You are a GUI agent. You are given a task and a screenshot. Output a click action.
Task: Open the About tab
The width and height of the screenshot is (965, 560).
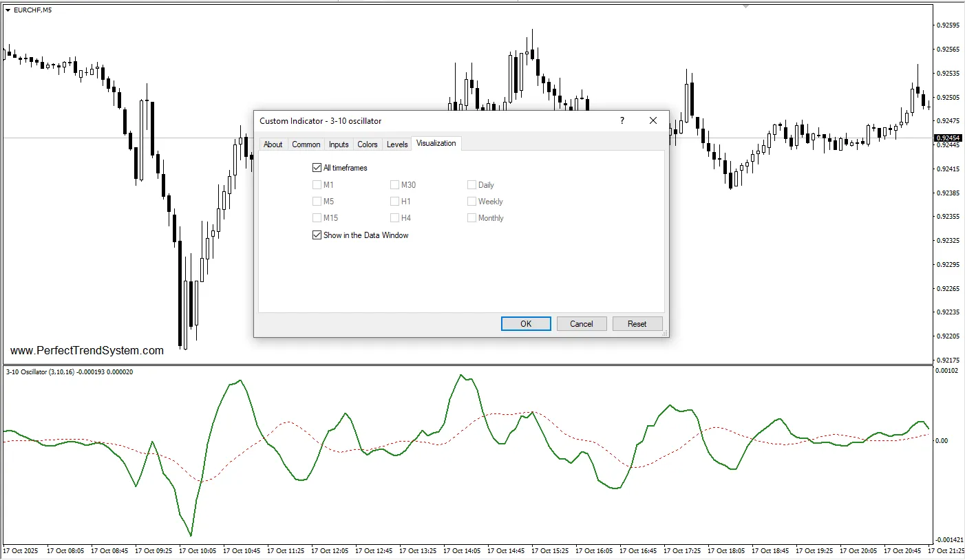[x=273, y=144]
